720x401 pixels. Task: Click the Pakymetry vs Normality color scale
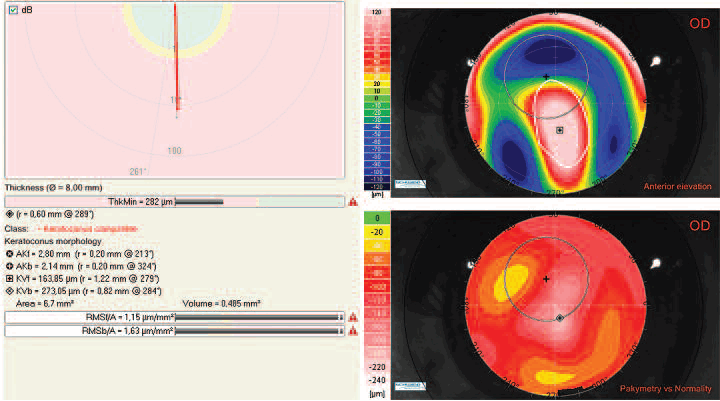coord(377,299)
